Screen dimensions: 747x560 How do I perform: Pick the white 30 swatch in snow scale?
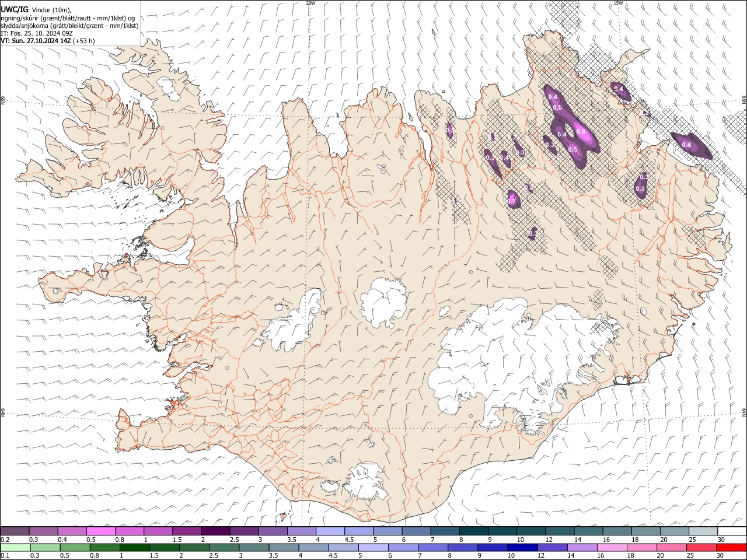pos(732,531)
